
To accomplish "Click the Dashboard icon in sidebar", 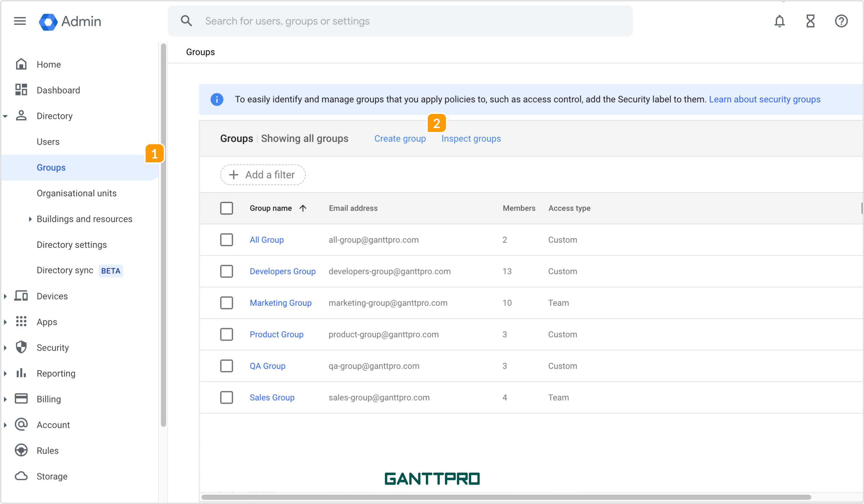I will point(21,90).
